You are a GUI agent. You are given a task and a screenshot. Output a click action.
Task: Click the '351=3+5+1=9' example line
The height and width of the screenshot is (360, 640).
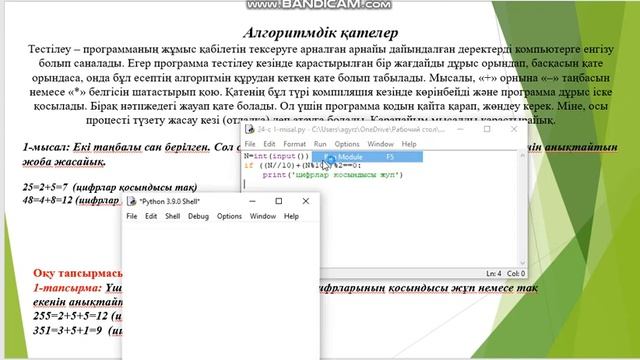coord(78,330)
